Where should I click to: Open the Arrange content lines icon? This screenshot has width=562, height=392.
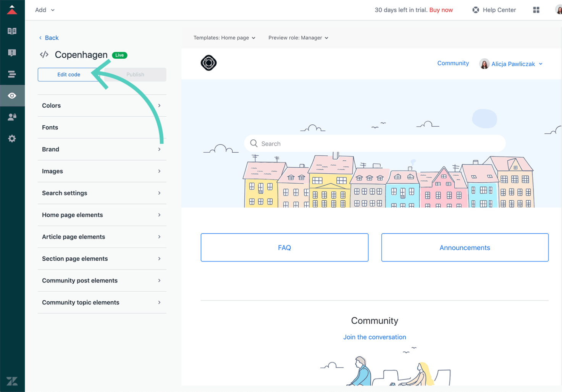point(12,74)
